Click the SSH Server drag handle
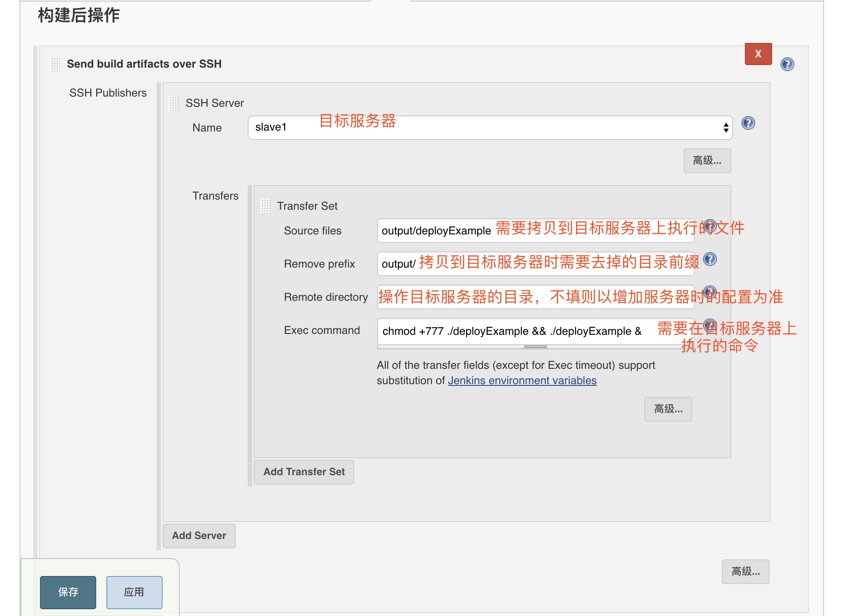The image size is (853, 616). point(174,103)
